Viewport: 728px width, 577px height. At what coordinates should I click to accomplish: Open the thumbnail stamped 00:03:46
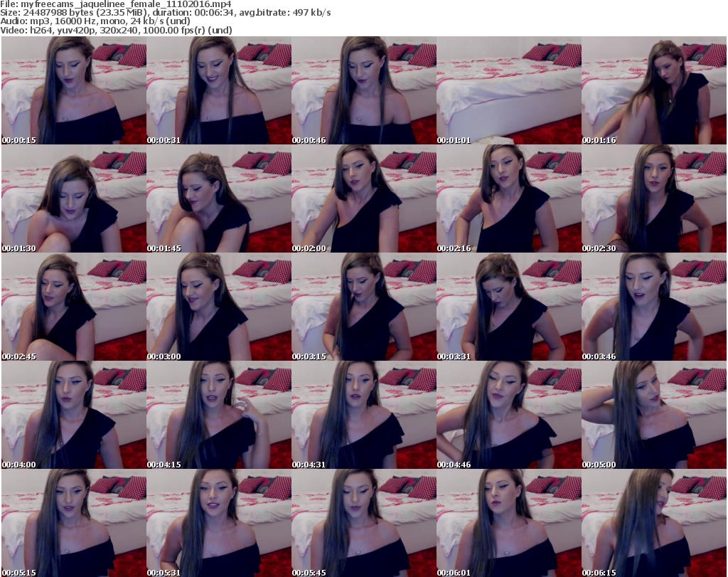(x=654, y=307)
